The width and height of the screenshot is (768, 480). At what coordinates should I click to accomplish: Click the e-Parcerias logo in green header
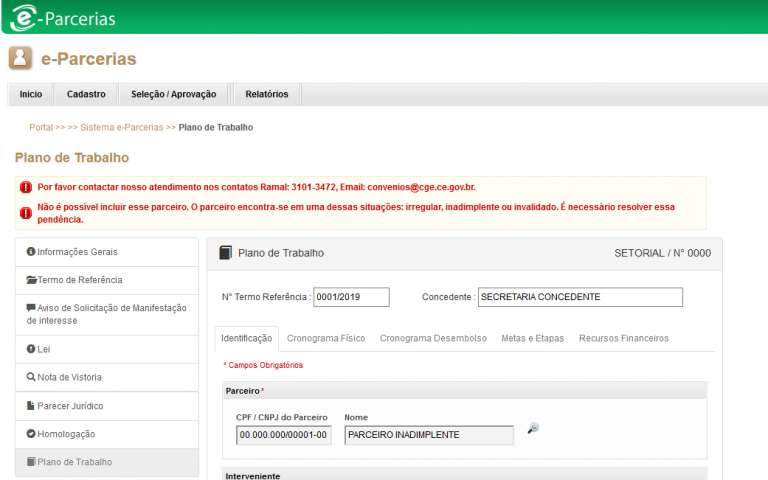pyautogui.click(x=63, y=18)
